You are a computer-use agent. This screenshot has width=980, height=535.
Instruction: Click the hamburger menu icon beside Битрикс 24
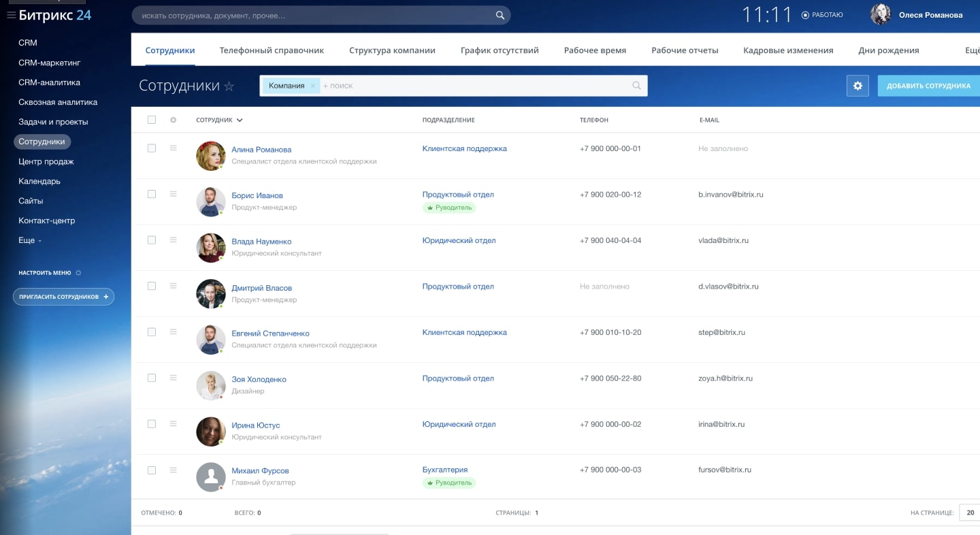coord(11,15)
